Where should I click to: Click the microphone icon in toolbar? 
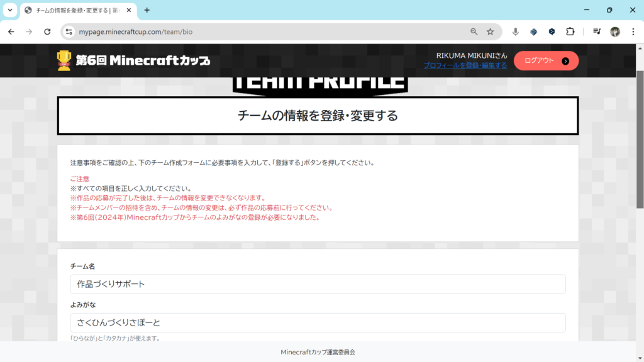coord(516,31)
